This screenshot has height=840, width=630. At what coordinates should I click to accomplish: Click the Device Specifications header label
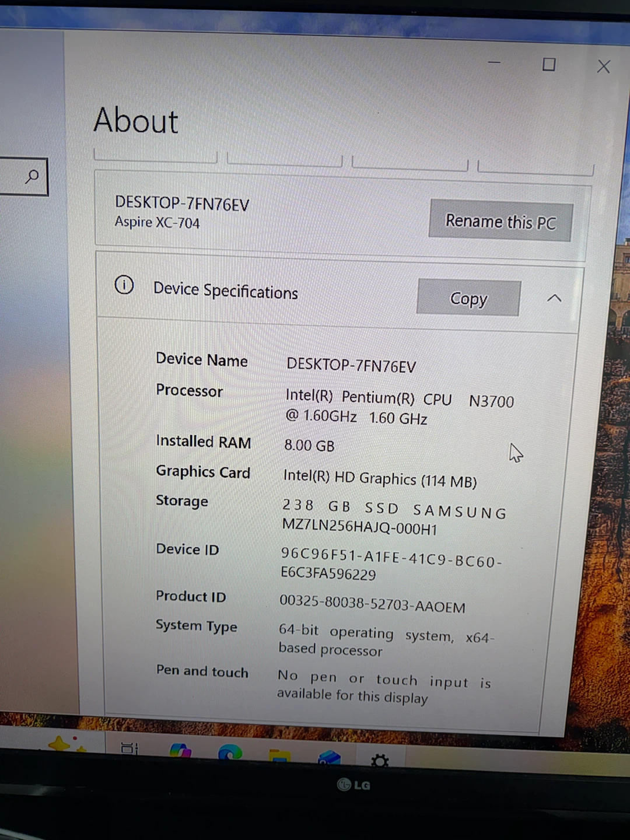pyautogui.click(x=226, y=290)
